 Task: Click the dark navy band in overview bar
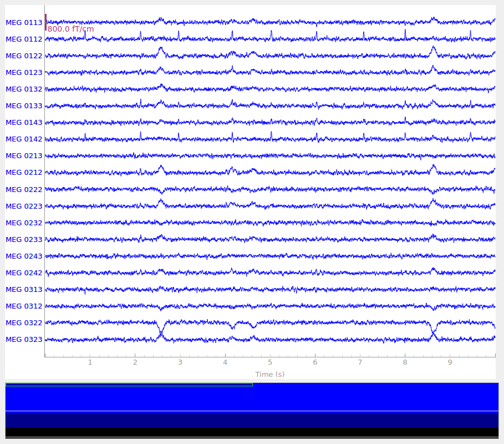pos(252,420)
